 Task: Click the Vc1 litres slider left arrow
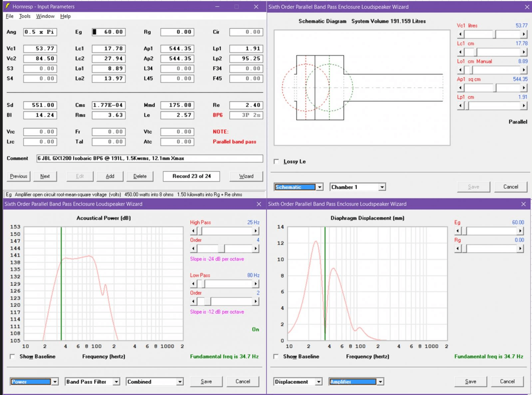tap(460, 34)
